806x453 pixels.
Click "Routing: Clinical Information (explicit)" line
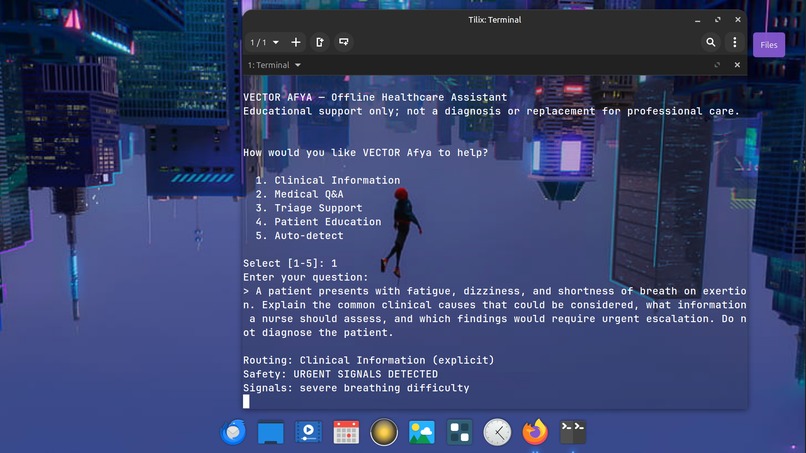pyautogui.click(x=369, y=360)
